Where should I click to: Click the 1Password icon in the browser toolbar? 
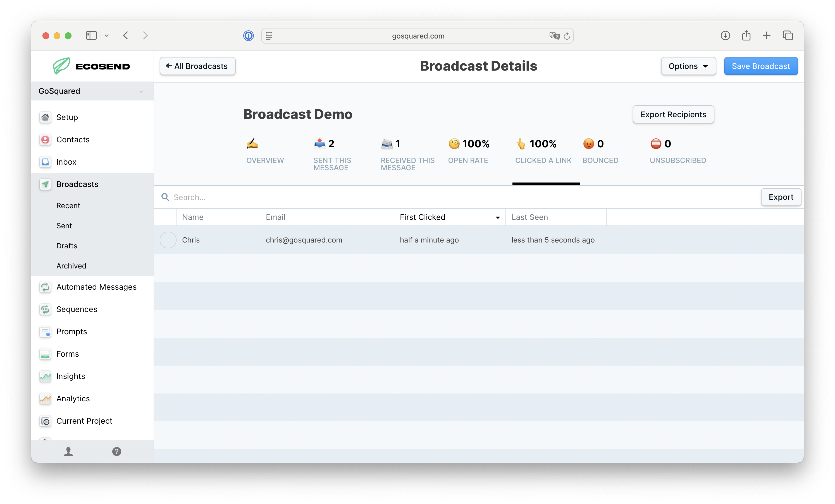(248, 35)
